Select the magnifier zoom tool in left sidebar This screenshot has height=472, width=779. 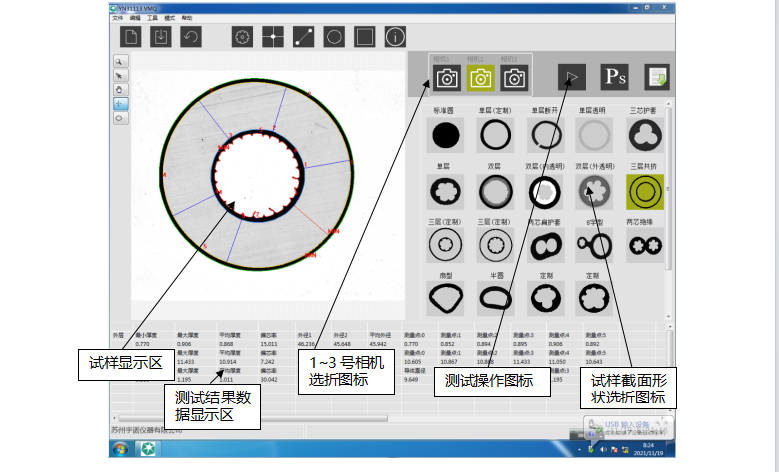click(x=119, y=61)
